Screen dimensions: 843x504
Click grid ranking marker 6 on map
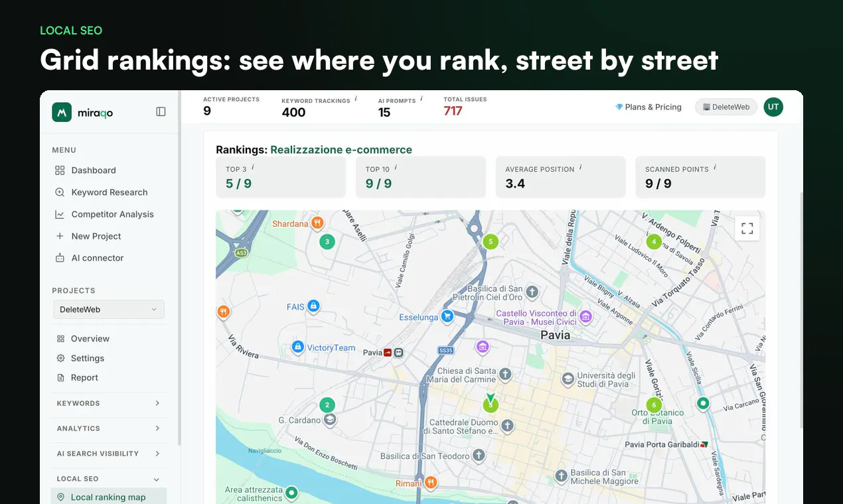[654, 405]
